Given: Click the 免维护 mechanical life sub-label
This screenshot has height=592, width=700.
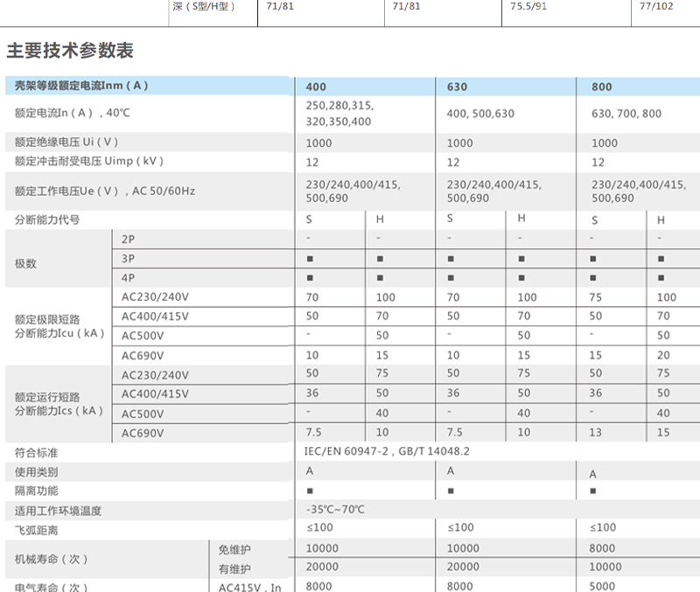Looking at the screenshot, I should (234, 549).
